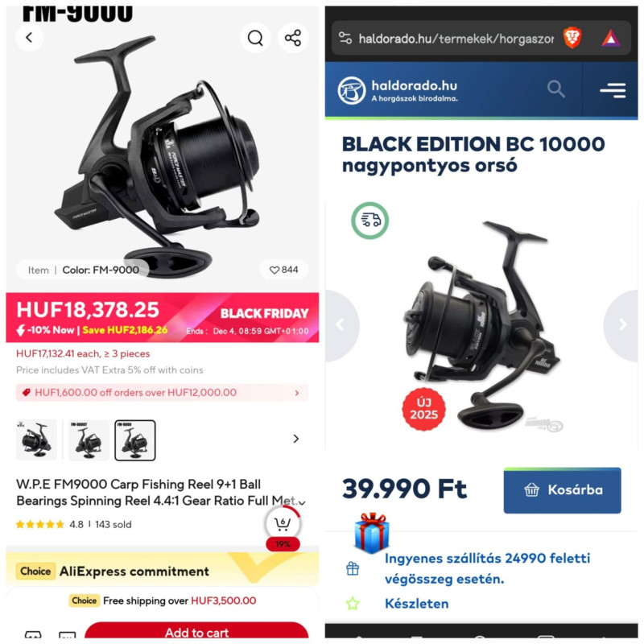644x644 pixels.
Task: Click the Brave Rewards triangle icon
Action: click(611, 38)
